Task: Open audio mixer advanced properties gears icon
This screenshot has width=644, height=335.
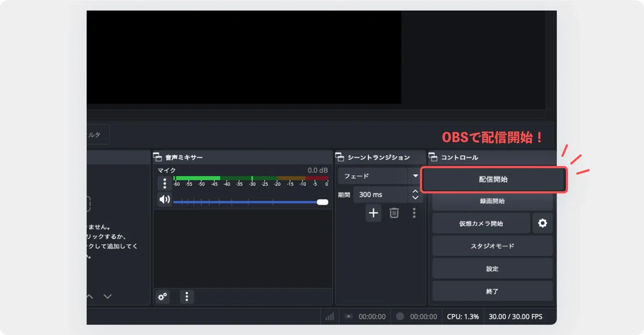Action: click(x=162, y=296)
